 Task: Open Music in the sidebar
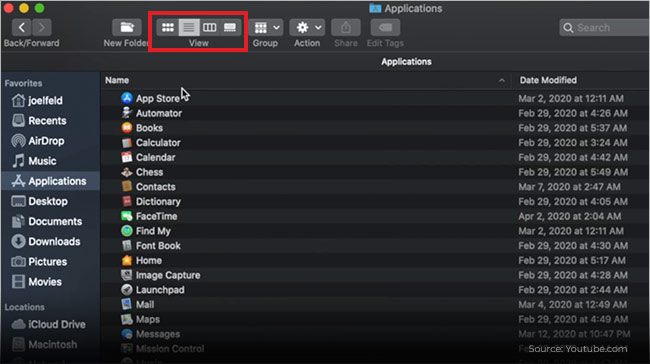click(34, 161)
